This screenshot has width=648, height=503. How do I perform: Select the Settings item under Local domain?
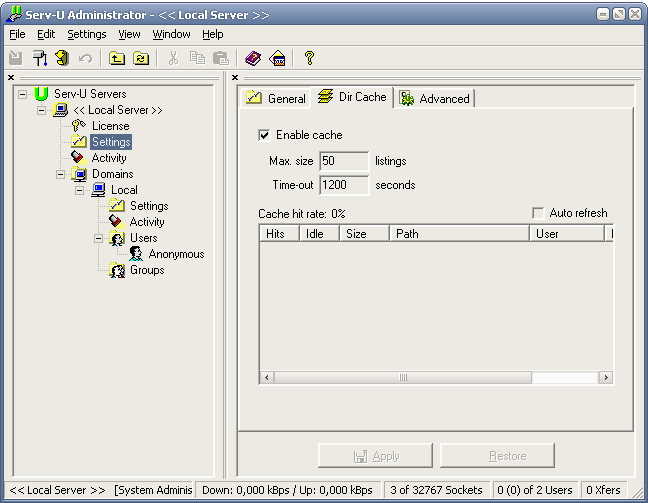[x=149, y=206]
